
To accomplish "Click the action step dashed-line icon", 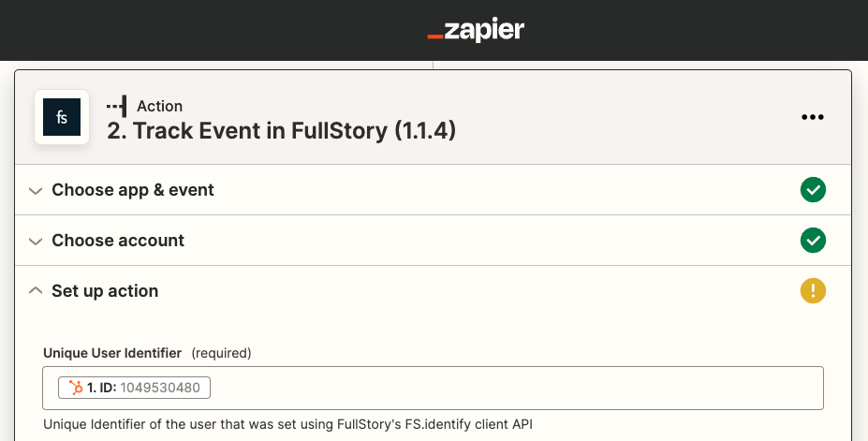I will (x=117, y=106).
